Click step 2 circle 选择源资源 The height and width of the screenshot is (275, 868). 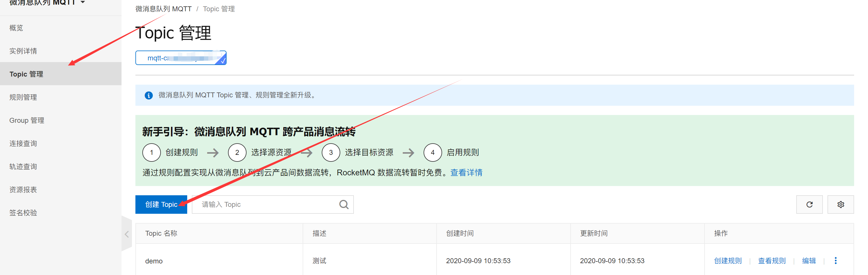[x=237, y=153]
